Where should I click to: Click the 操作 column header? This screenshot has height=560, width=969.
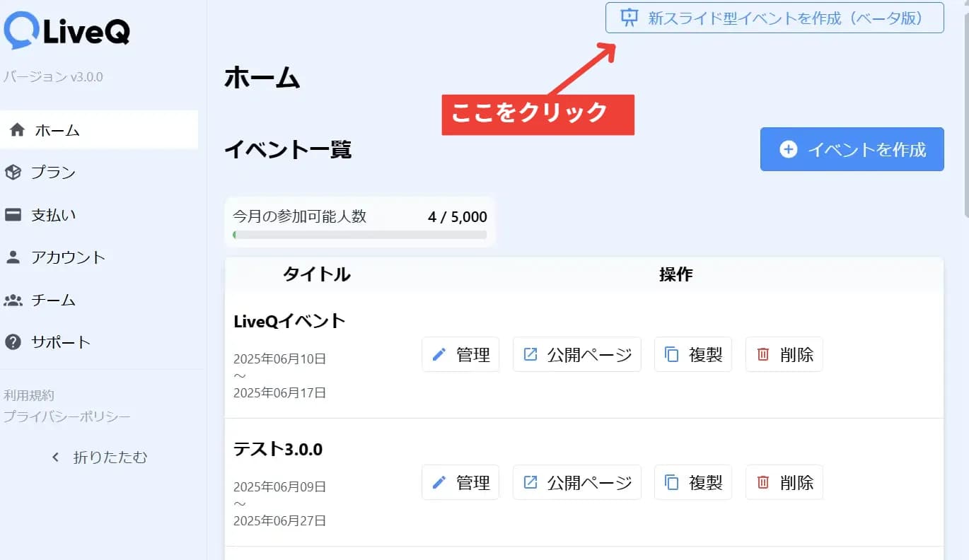675,274
